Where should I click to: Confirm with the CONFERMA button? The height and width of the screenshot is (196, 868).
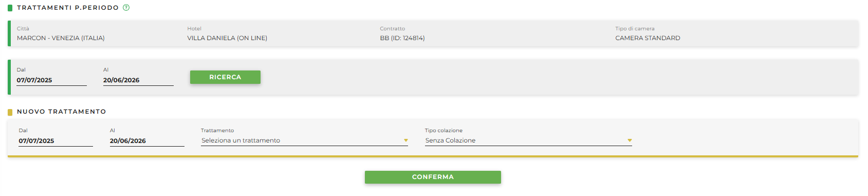click(433, 177)
